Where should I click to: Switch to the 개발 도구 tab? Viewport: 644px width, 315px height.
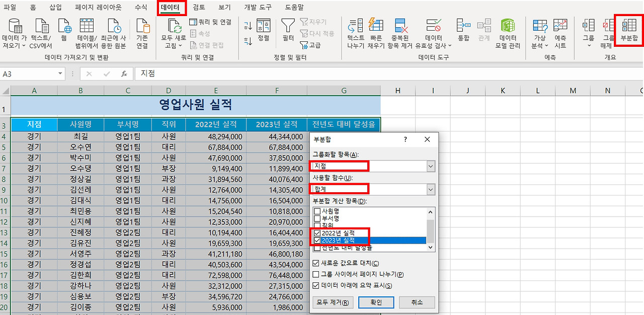258,7
